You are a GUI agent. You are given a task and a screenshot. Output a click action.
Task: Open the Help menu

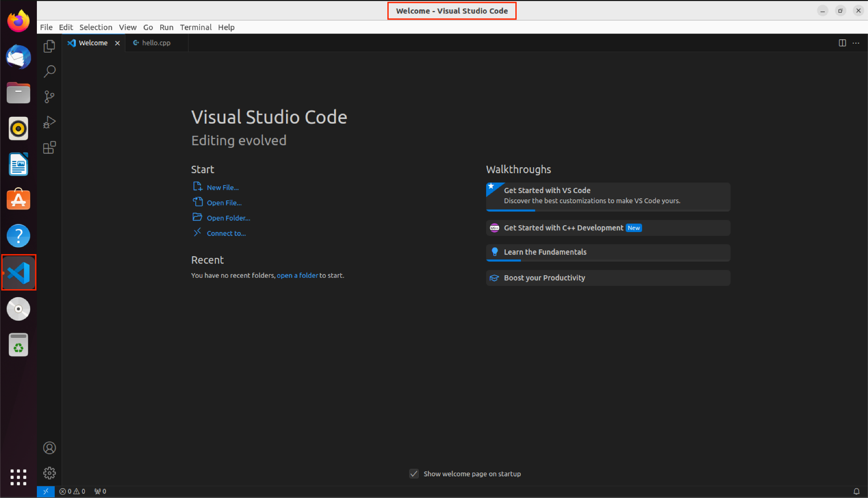226,27
